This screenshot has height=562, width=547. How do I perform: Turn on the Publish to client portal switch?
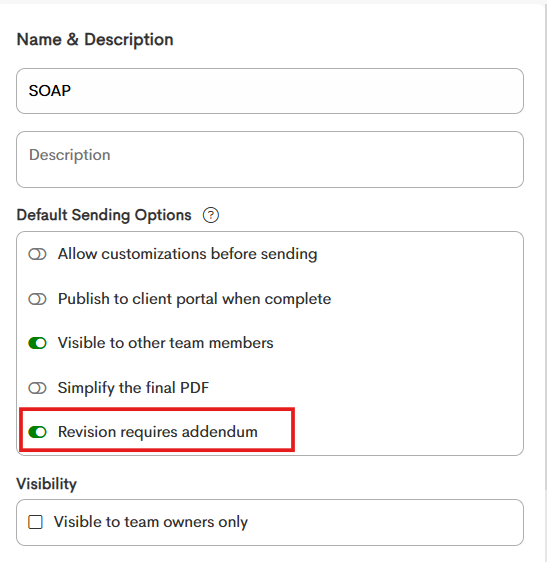[x=37, y=299]
